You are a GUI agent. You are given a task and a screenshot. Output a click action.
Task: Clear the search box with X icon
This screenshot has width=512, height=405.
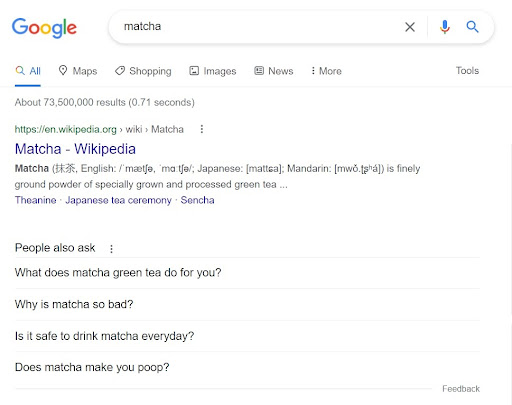point(410,27)
